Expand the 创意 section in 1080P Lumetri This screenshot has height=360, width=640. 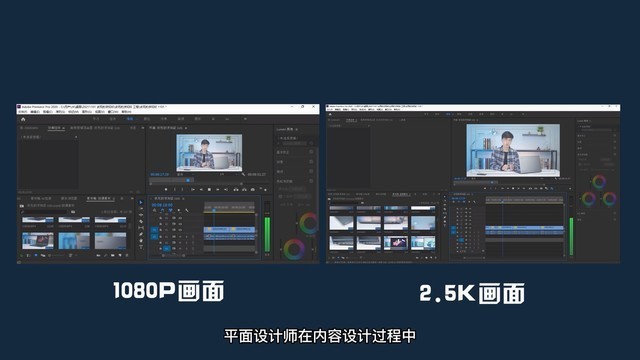280,162
